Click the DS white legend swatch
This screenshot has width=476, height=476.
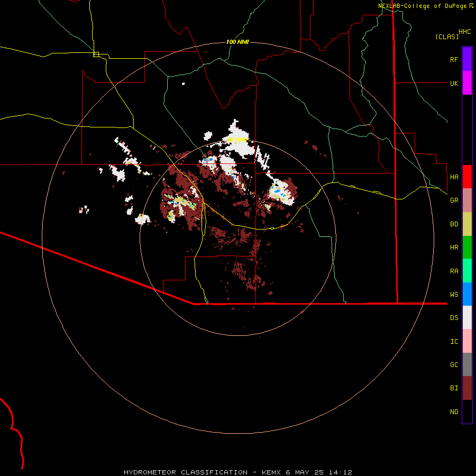point(467,317)
